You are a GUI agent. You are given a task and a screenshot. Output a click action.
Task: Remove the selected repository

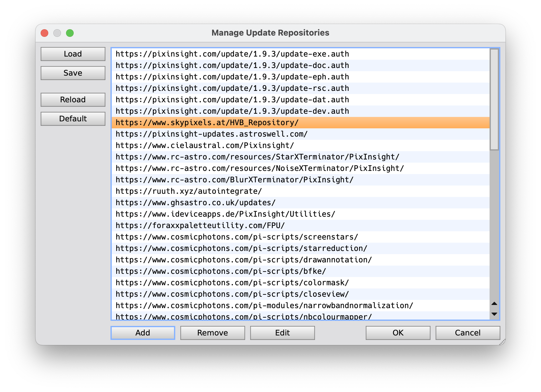click(x=212, y=333)
